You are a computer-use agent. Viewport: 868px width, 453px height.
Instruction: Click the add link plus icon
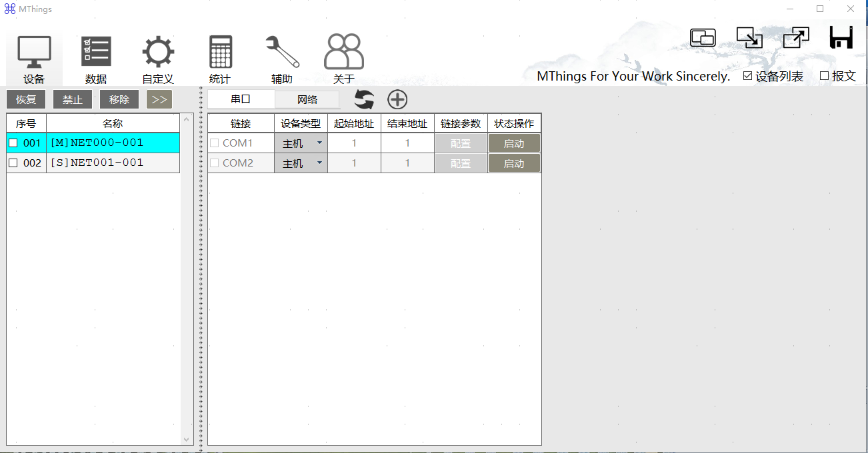pyautogui.click(x=397, y=100)
